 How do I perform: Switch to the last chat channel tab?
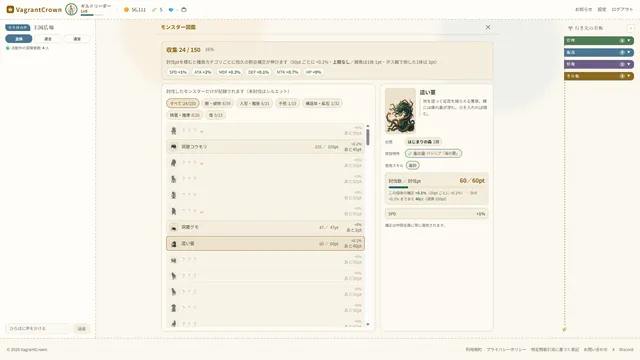[77, 39]
